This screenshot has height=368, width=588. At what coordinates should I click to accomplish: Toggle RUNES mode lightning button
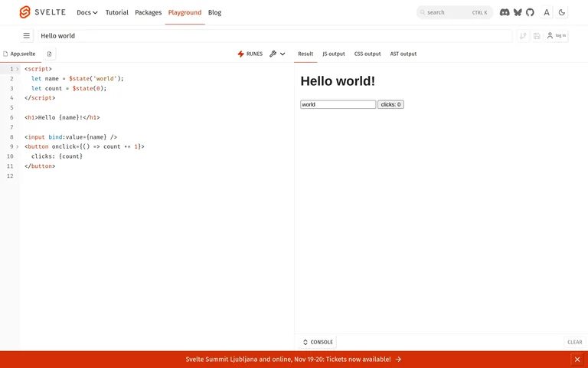[250, 54]
